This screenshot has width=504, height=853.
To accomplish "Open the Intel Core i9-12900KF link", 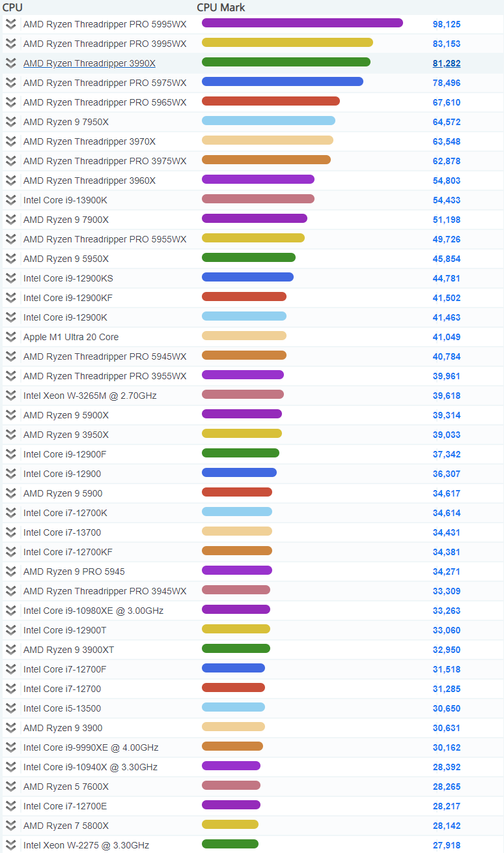I will (x=68, y=298).
